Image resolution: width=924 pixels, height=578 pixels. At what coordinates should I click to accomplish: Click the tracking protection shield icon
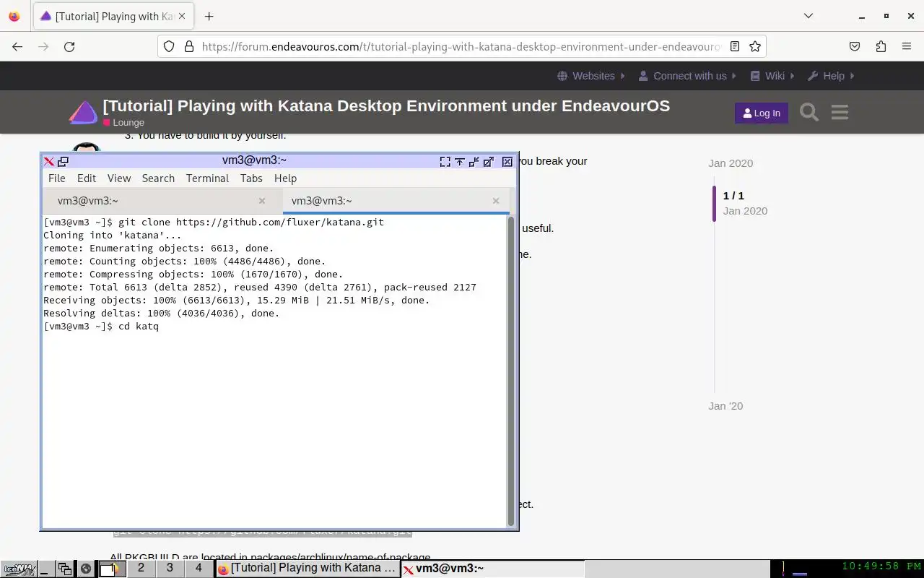[x=169, y=46]
